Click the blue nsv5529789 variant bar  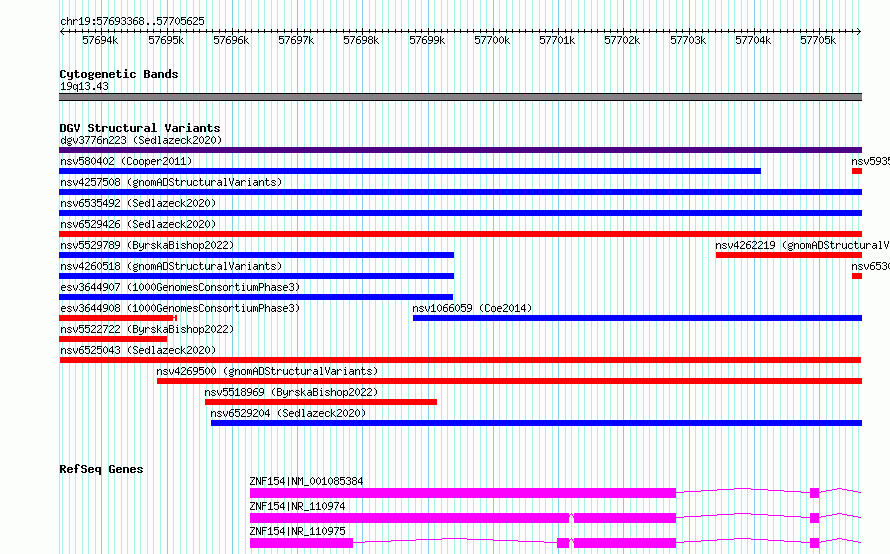257,255
